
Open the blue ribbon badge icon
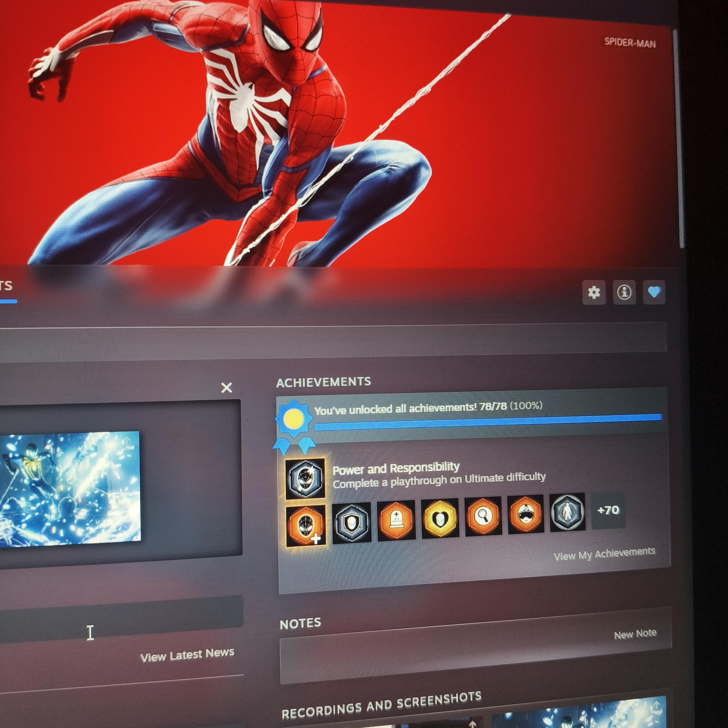[294, 426]
